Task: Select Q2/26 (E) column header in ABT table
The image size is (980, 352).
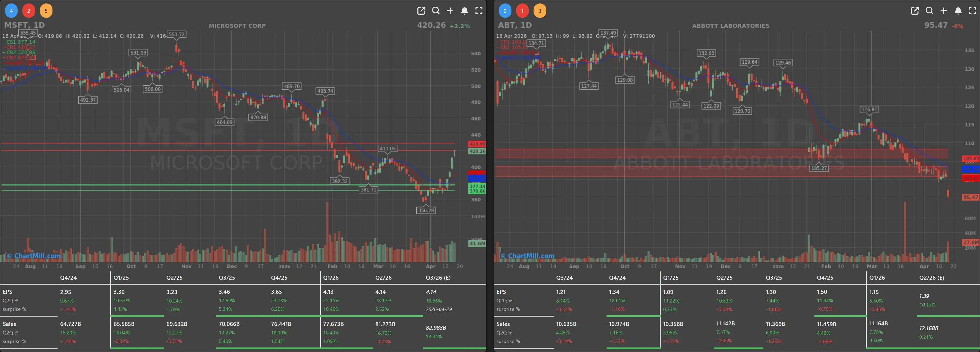Action: (932, 278)
